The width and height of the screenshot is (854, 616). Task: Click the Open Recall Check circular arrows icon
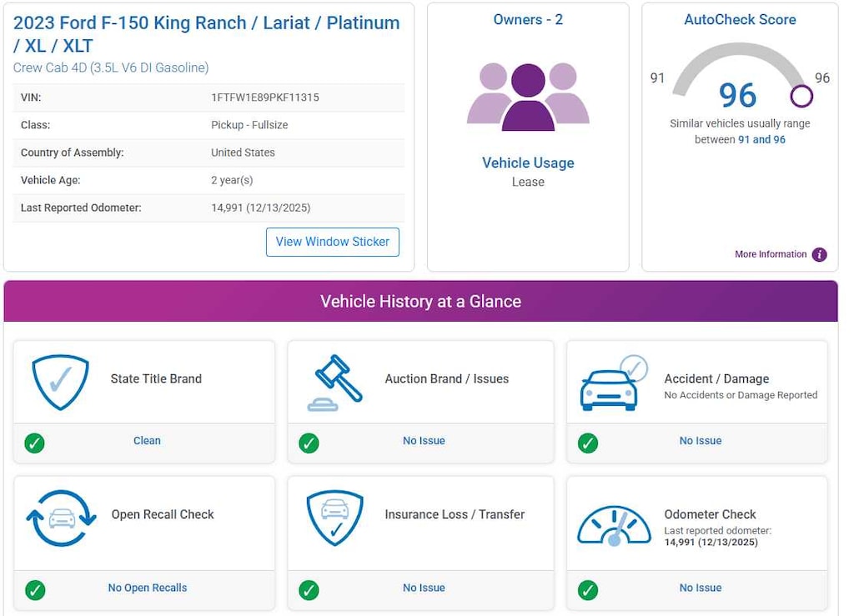61,518
